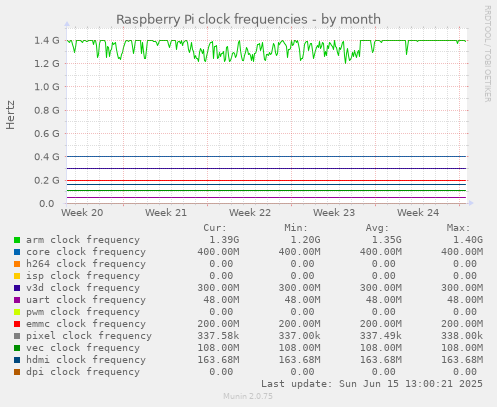The image size is (497, 407).
Task: Click the red 200M emmc line in graph
Action: (267, 181)
